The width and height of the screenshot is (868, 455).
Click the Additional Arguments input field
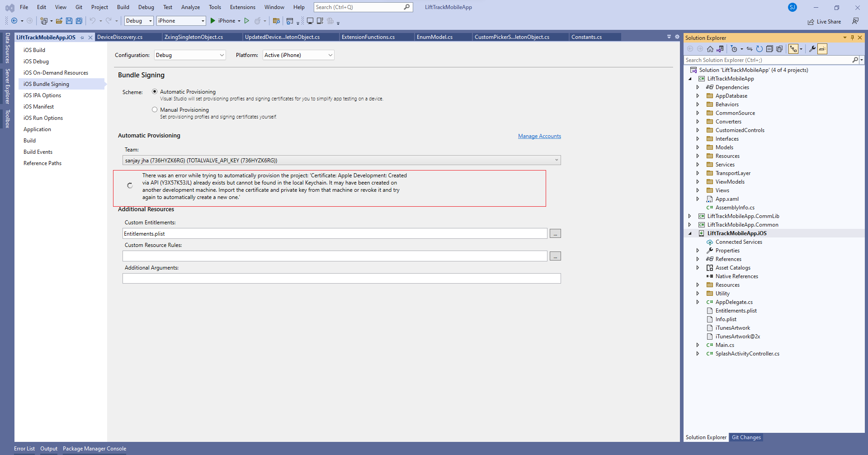[x=341, y=278]
